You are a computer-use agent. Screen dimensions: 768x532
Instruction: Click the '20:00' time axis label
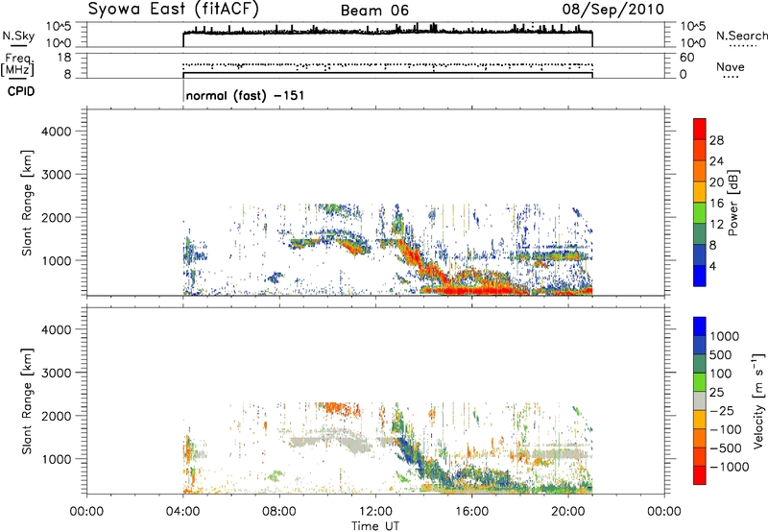568,512
